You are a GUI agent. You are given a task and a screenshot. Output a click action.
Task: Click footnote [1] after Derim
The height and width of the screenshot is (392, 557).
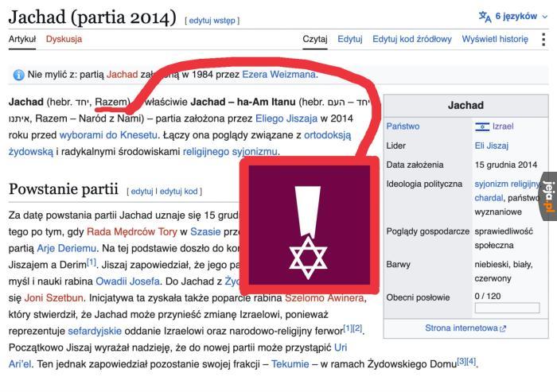pyautogui.click(x=92, y=262)
